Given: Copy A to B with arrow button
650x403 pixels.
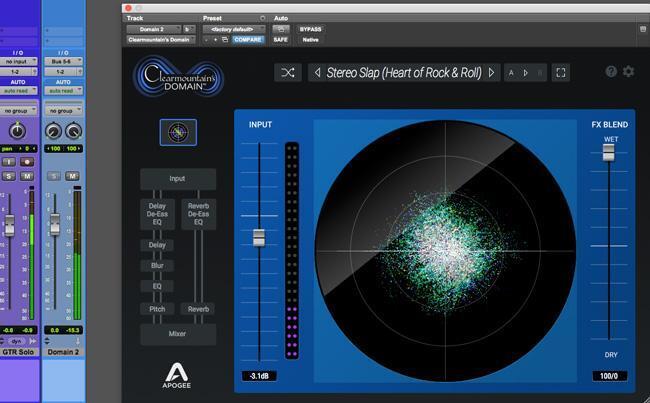Looking at the screenshot, I should 525,73.
